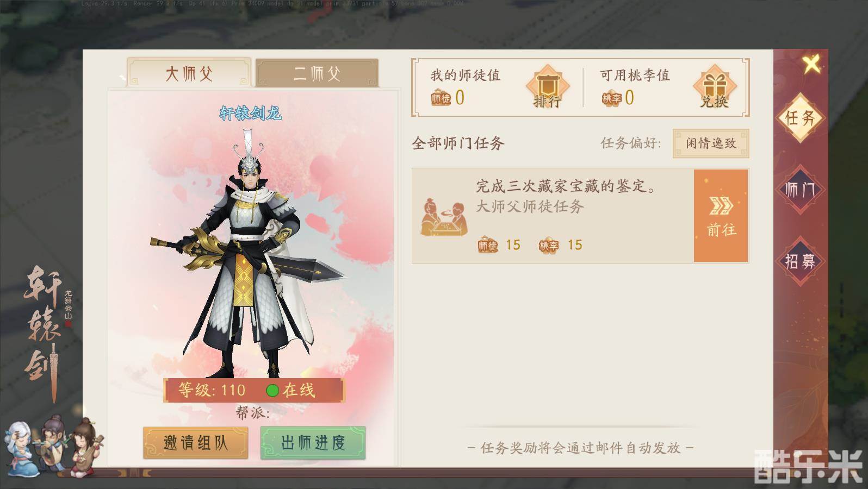Click the 前往 go-to task button
The image size is (868, 489).
(x=721, y=216)
